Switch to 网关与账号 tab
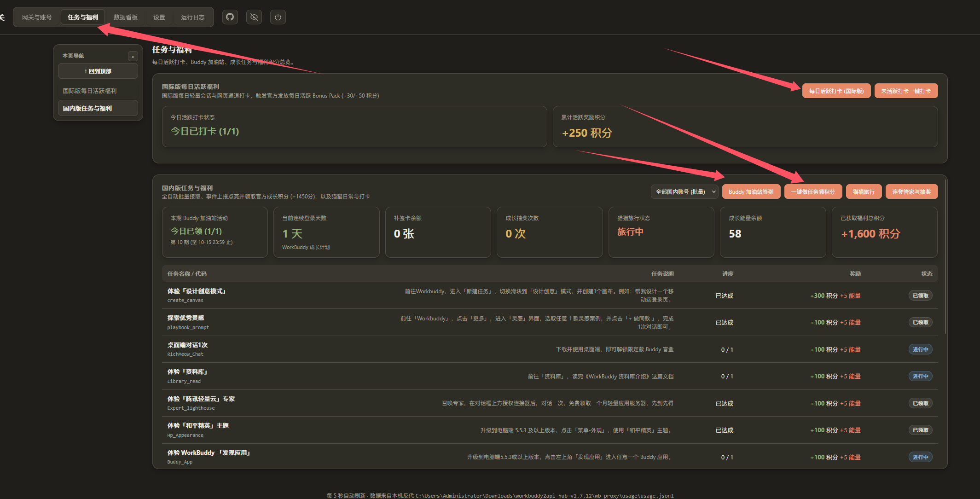This screenshot has width=980, height=499. (37, 17)
